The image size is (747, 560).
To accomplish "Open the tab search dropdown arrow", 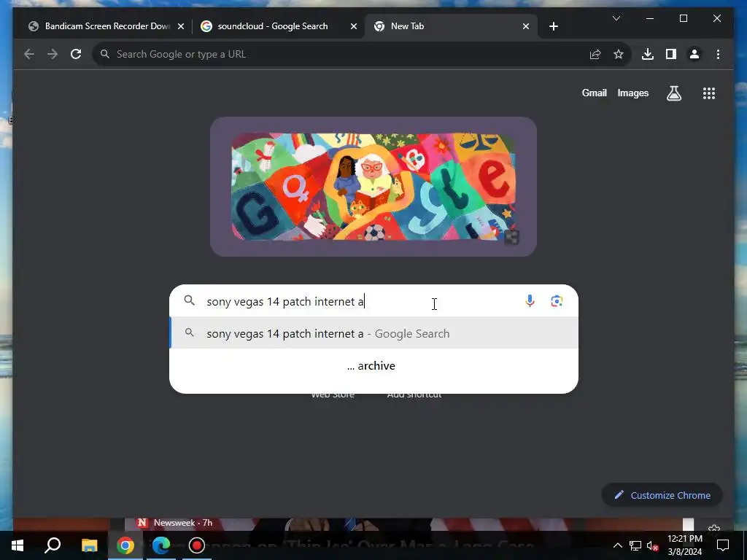I will pyautogui.click(x=616, y=18).
